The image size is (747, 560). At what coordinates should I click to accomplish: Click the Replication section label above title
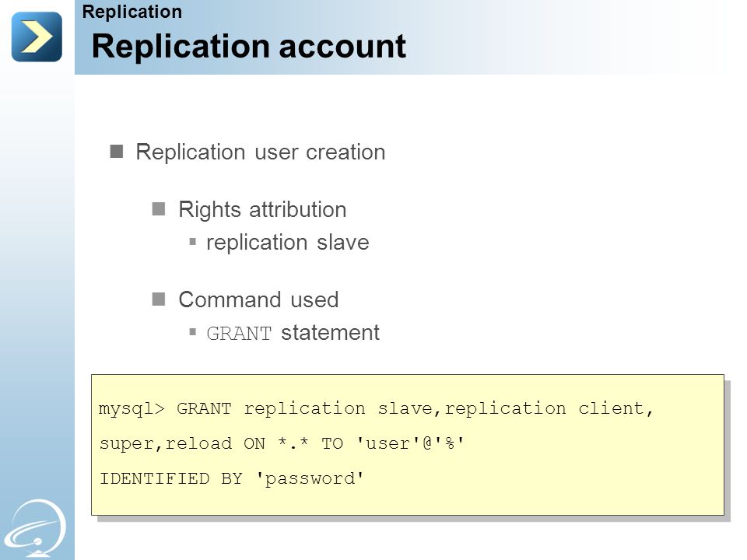tap(132, 12)
